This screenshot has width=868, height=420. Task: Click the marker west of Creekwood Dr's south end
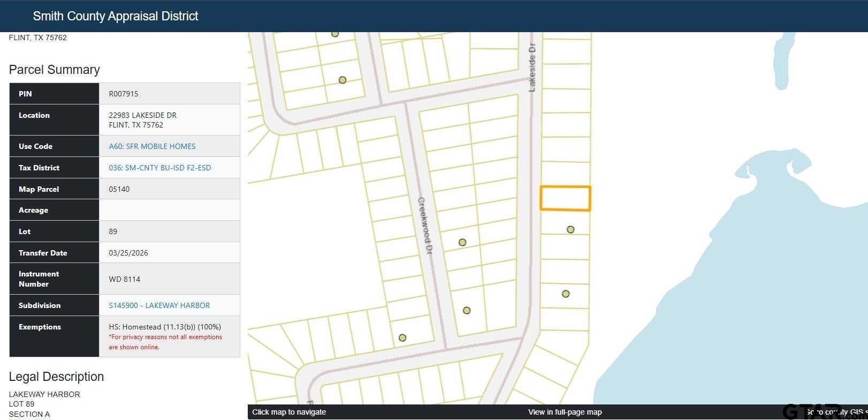(x=402, y=337)
